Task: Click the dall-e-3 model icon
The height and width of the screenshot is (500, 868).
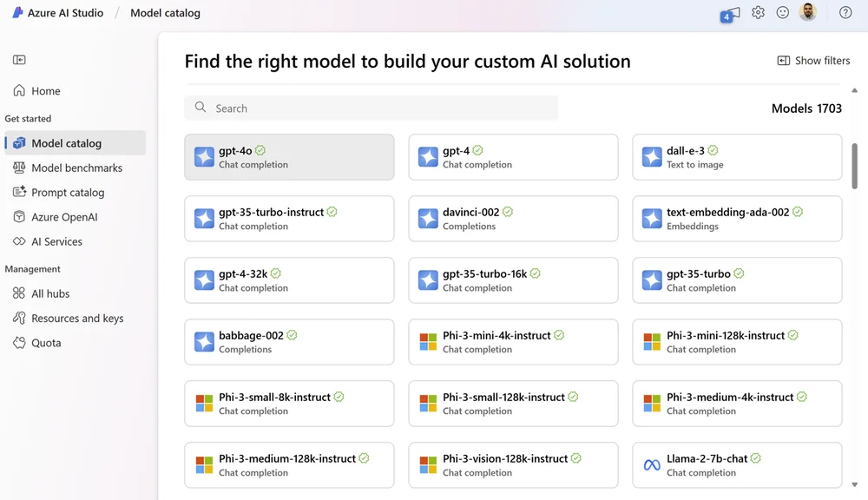Action: coord(652,157)
